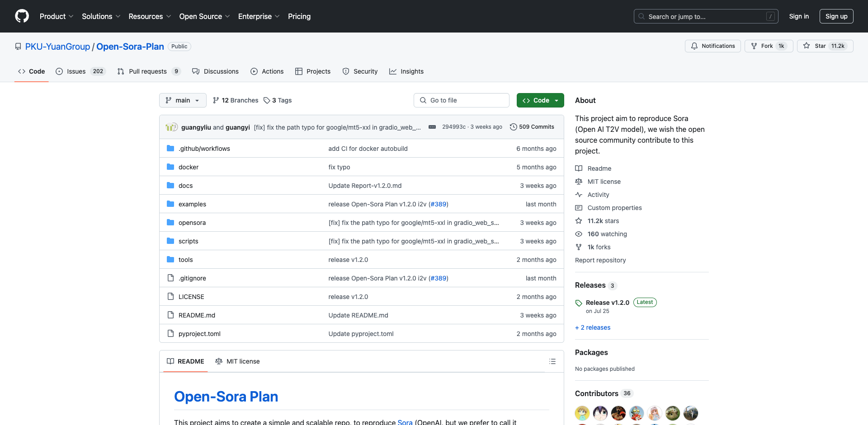Open the examples folder
The image size is (868, 425).
192,204
